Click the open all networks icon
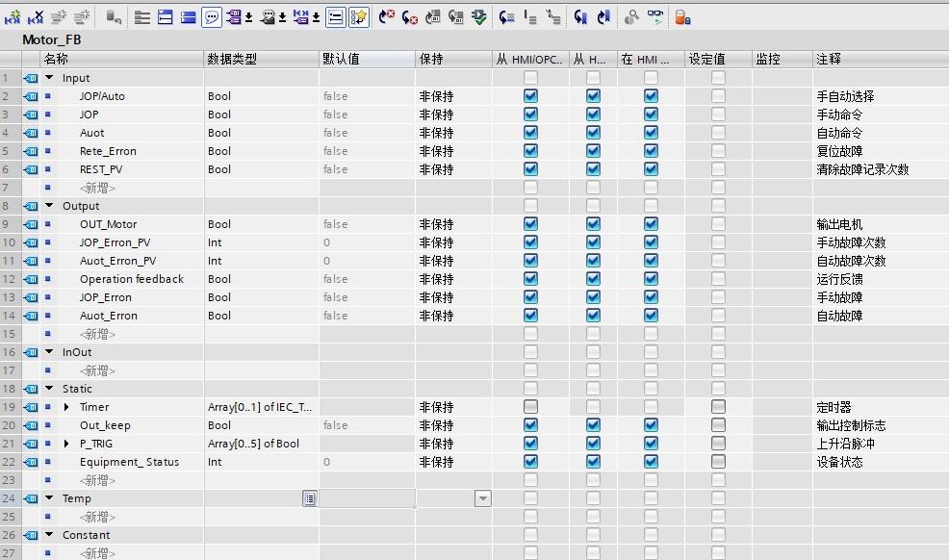The width and height of the screenshot is (949, 560). coord(166,17)
